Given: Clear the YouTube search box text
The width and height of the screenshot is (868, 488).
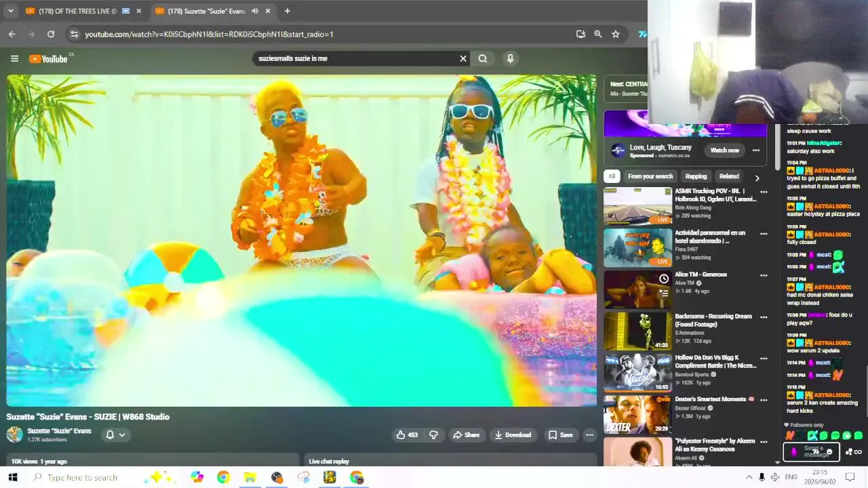Looking at the screenshot, I should coord(463,58).
